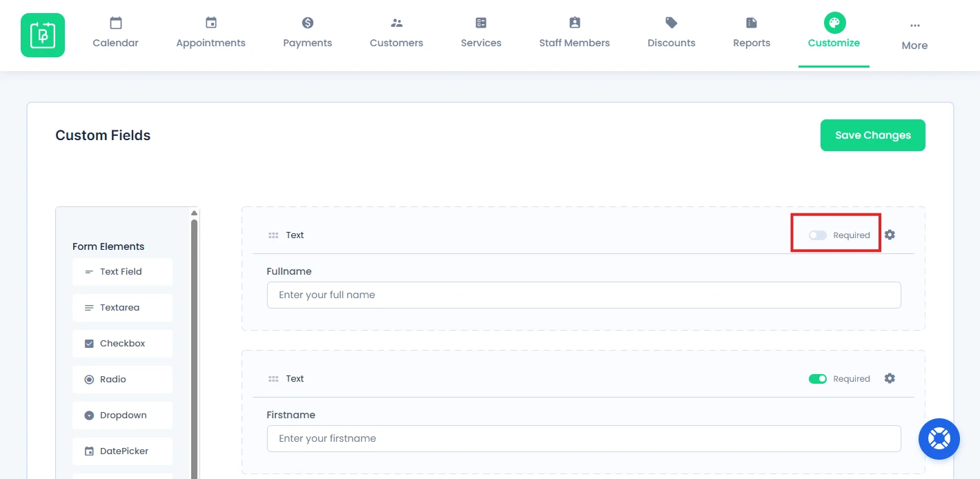The width and height of the screenshot is (980, 479).
Task: Select the Textarea form element
Action: click(122, 308)
